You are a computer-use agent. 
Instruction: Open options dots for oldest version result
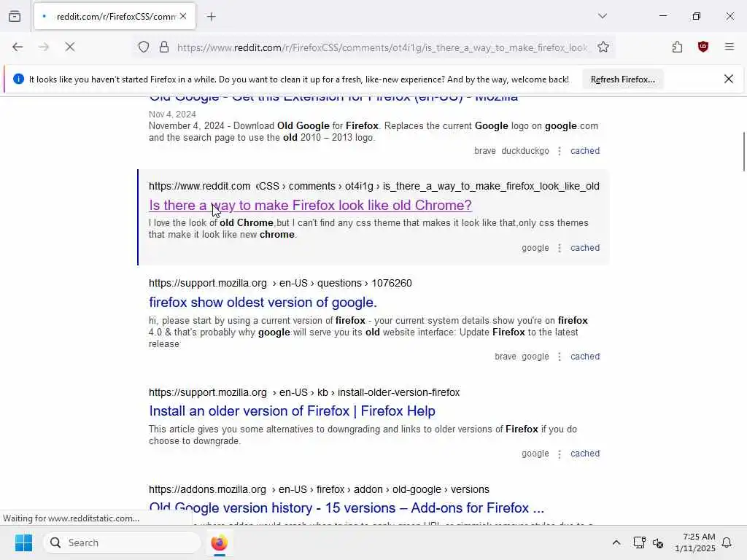[x=560, y=357]
